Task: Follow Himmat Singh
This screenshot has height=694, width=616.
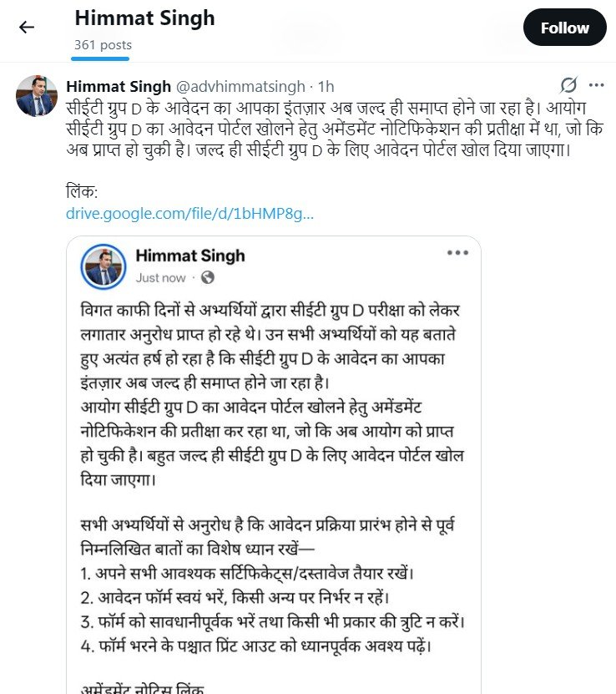Action: pyautogui.click(x=564, y=28)
